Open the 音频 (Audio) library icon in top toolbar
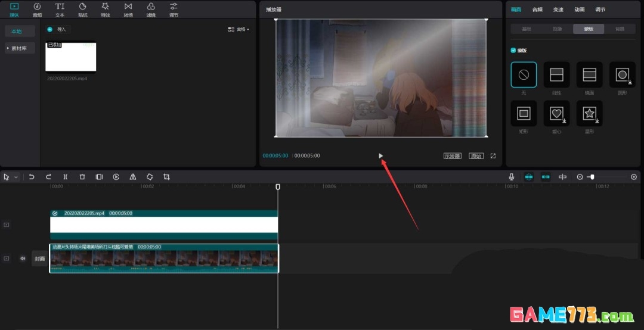Image resolution: width=644 pixels, height=330 pixels. [37, 10]
